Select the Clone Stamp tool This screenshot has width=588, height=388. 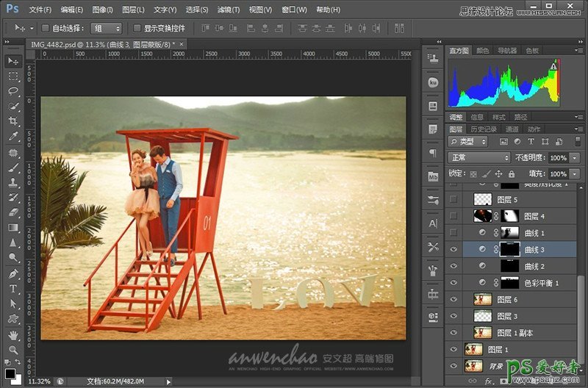(13, 182)
